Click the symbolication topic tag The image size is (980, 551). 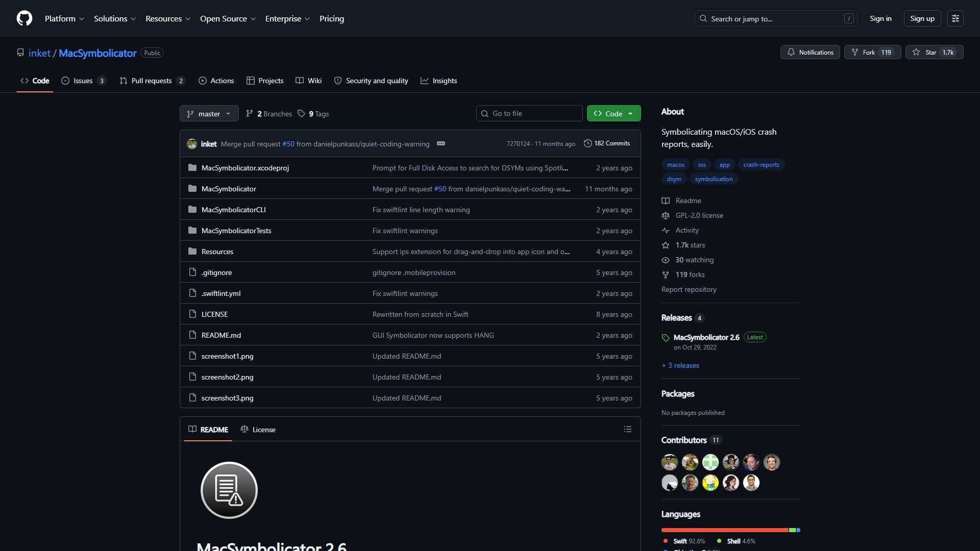pos(714,179)
